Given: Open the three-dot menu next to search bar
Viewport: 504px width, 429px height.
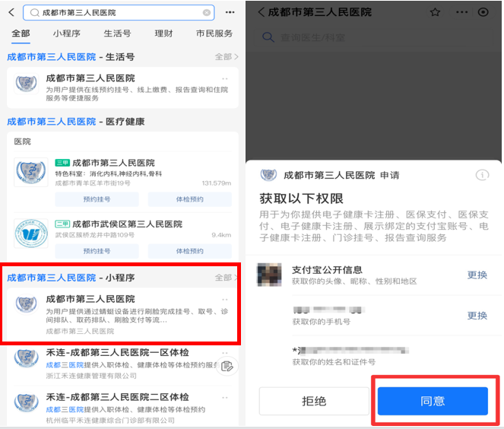Looking at the screenshot, I should point(230,12).
